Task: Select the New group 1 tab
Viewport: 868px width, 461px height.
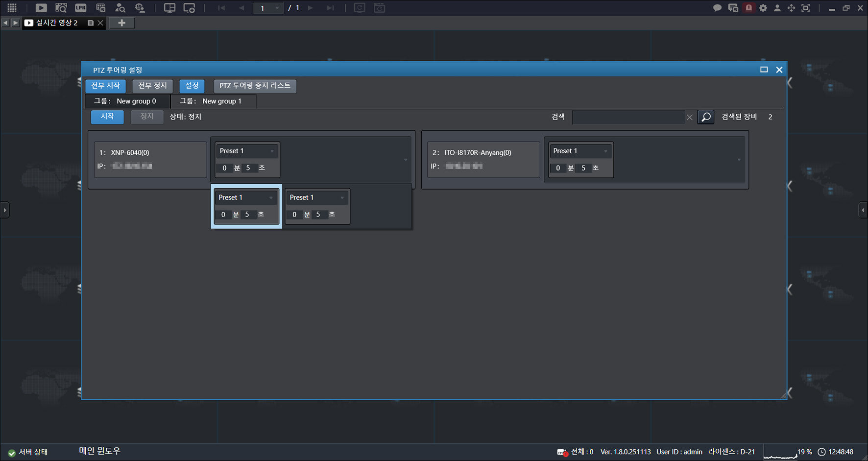Action: click(x=214, y=101)
